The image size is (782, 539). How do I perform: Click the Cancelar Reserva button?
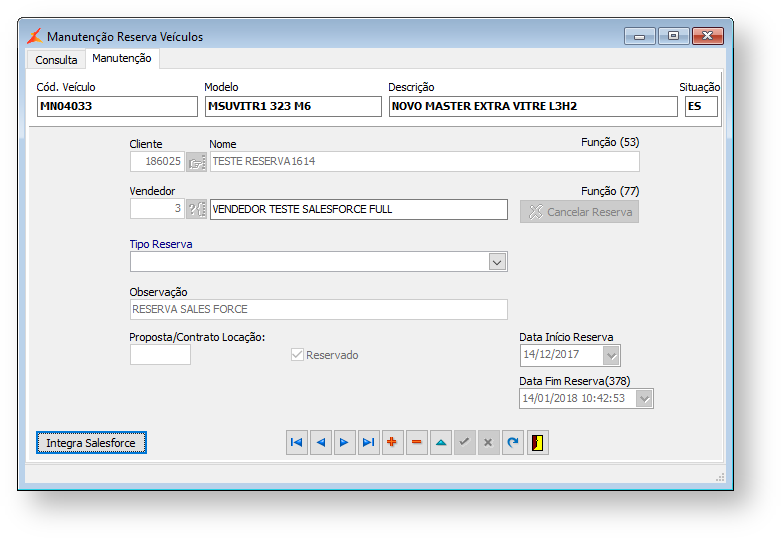point(579,212)
